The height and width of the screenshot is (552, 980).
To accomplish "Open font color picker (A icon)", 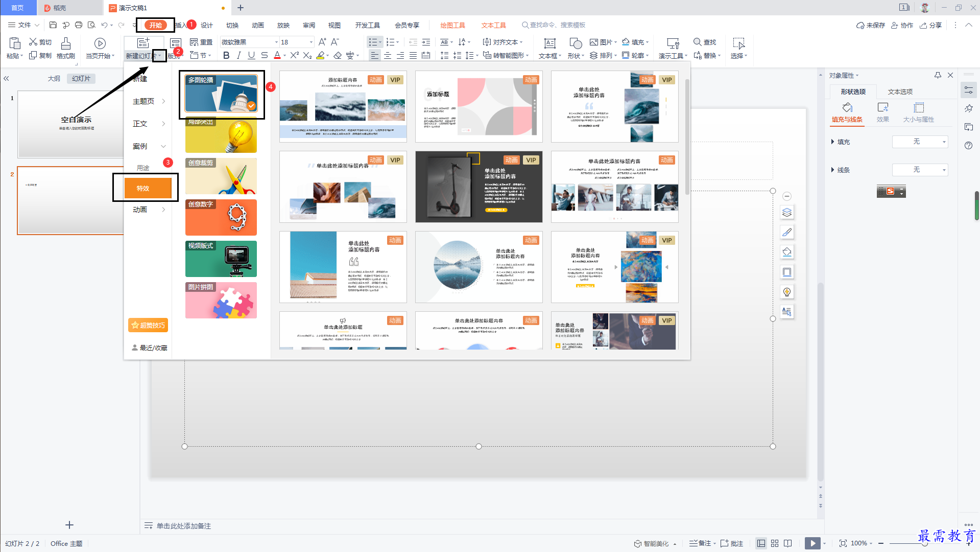I will point(277,55).
